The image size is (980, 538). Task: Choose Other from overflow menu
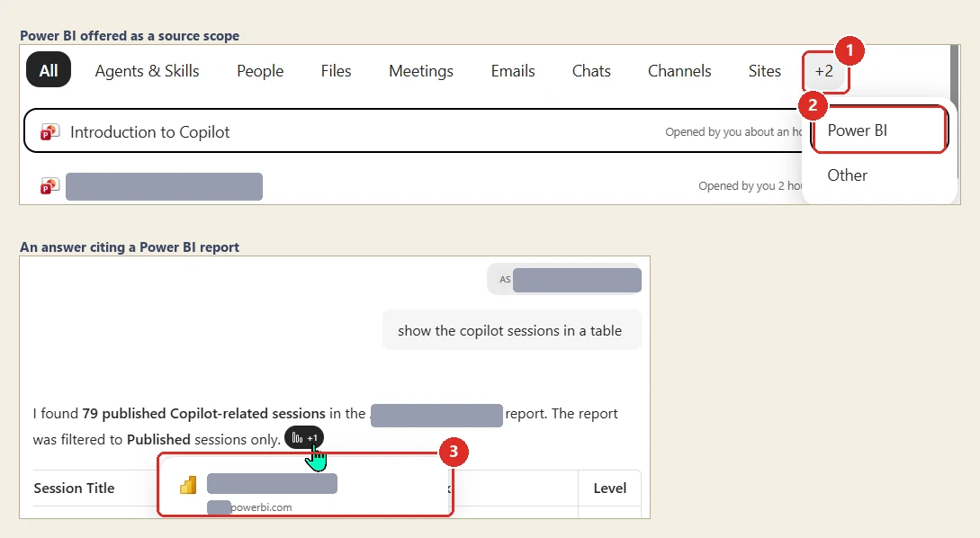(x=847, y=175)
